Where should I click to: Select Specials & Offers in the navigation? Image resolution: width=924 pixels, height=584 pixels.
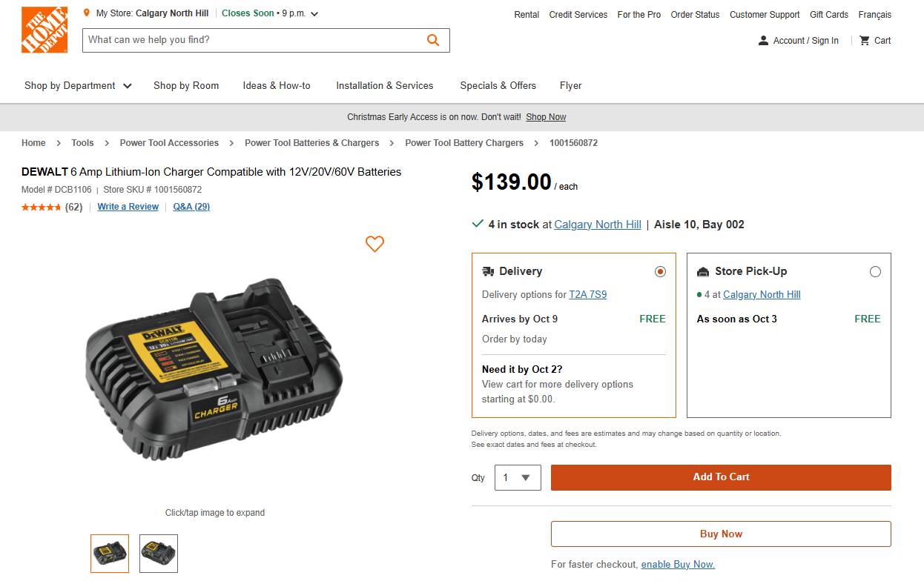(498, 85)
